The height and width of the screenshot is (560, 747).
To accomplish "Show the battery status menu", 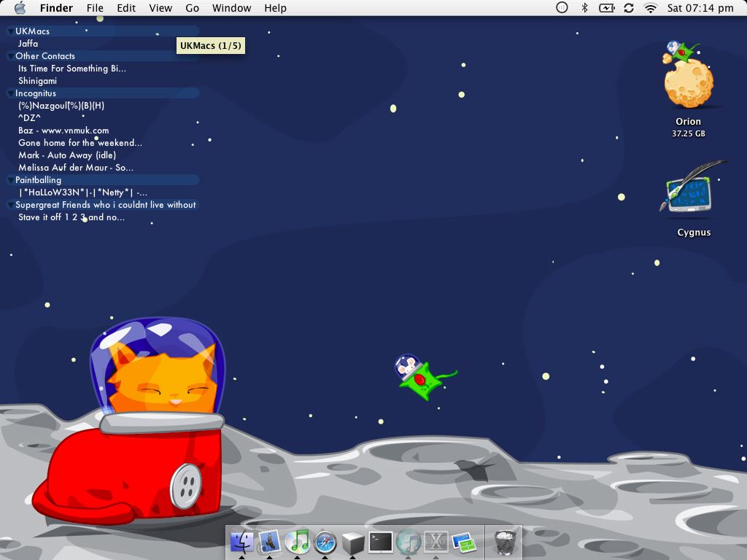I will click(606, 7).
